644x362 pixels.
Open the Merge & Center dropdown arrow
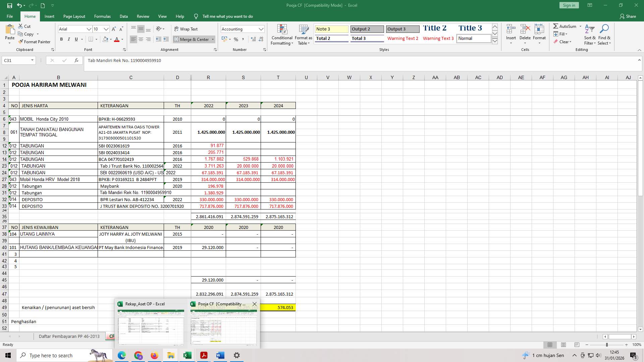tap(213, 39)
